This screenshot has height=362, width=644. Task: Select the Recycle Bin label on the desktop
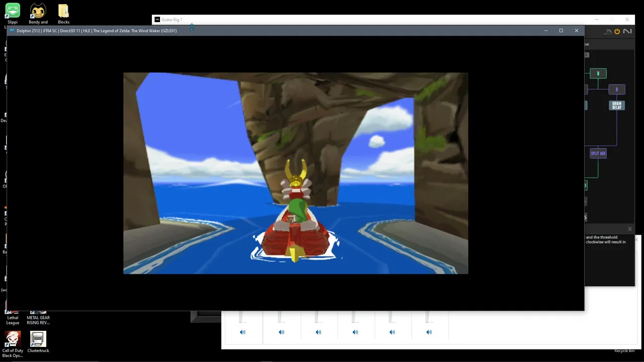coord(624,351)
